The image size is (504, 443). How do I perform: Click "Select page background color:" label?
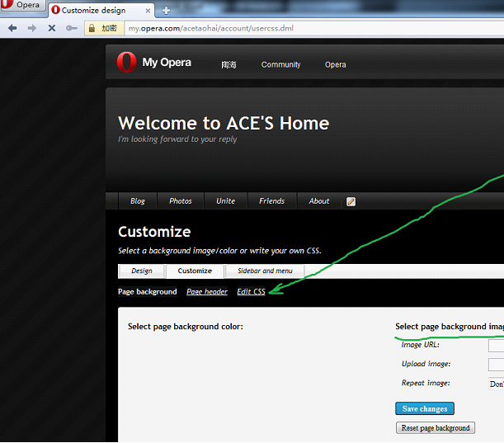point(186,327)
